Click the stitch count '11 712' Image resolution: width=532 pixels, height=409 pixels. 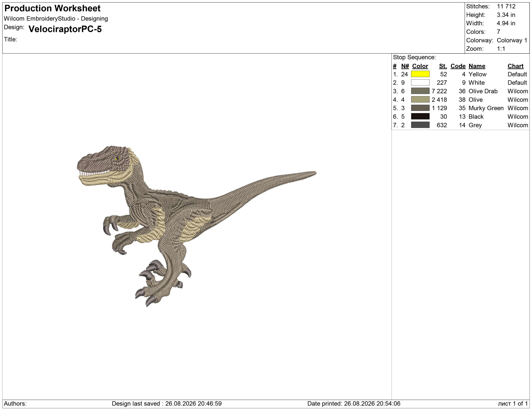pos(506,6)
